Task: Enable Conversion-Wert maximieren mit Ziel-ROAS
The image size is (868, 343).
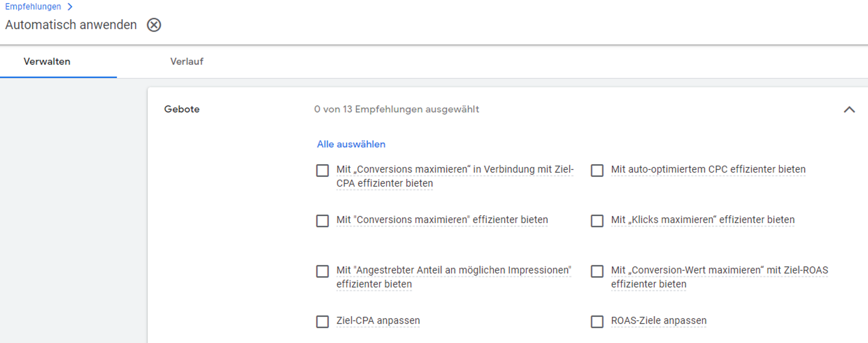Action: click(x=596, y=271)
